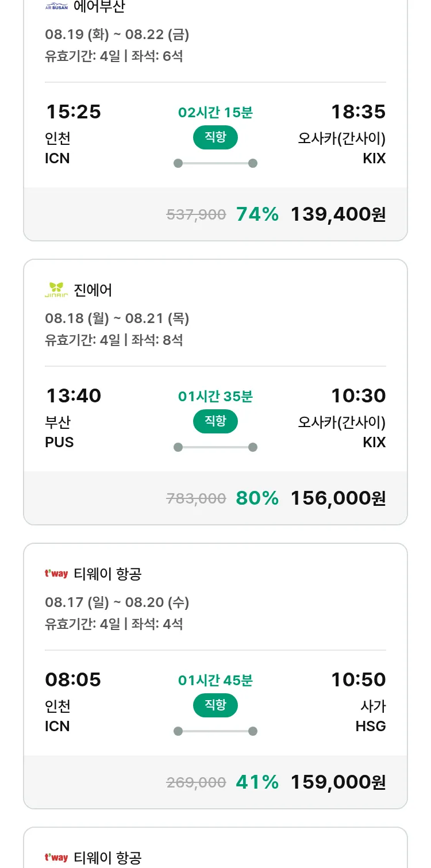Click the route line under 01시간 45분
431x868 pixels.
(x=215, y=731)
